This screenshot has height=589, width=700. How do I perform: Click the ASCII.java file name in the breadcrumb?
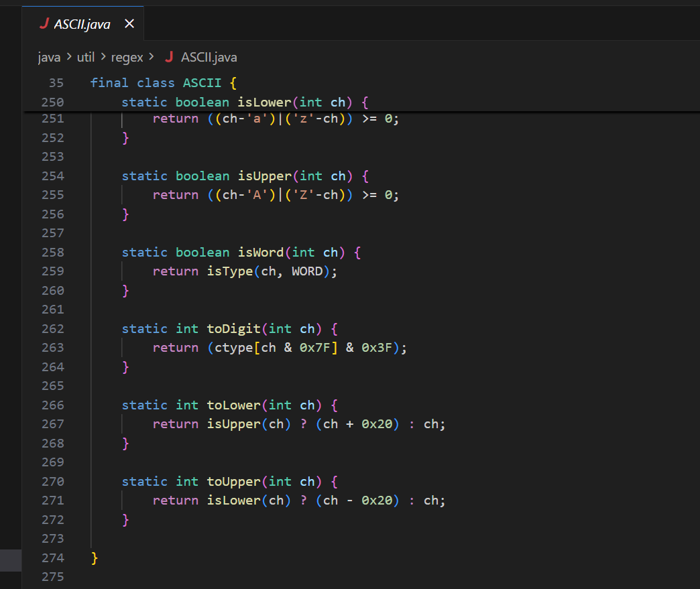pos(209,57)
